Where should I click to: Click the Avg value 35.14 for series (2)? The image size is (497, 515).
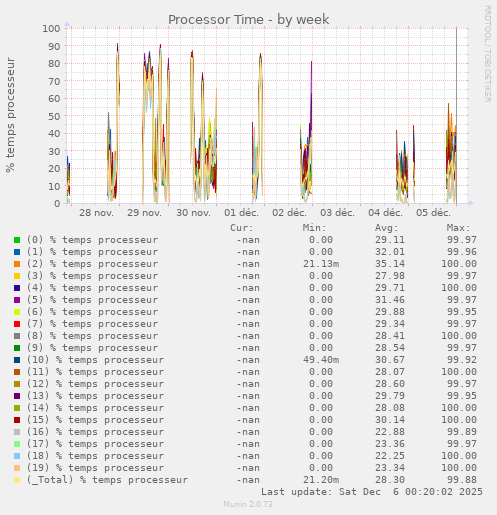[x=390, y=264]
